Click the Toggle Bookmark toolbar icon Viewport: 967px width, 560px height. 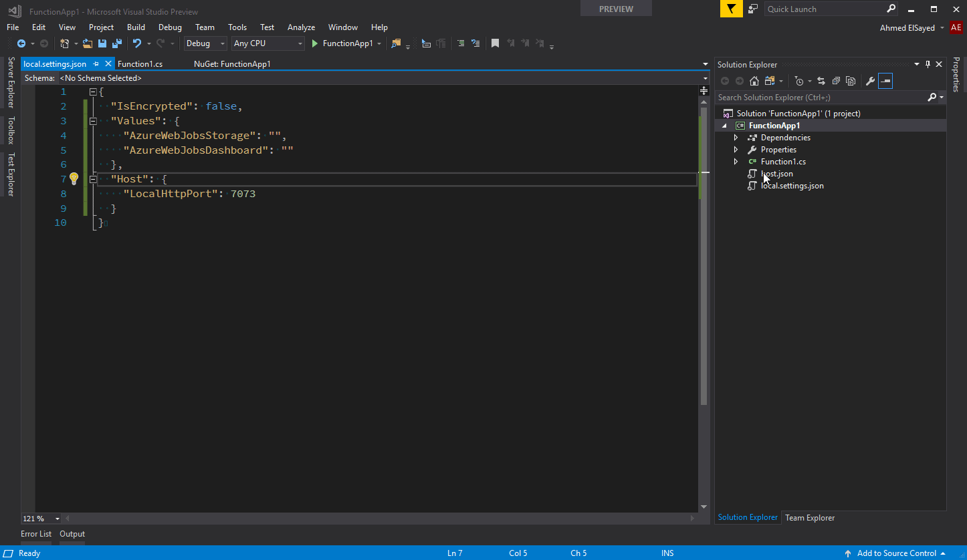click(495, 43)
